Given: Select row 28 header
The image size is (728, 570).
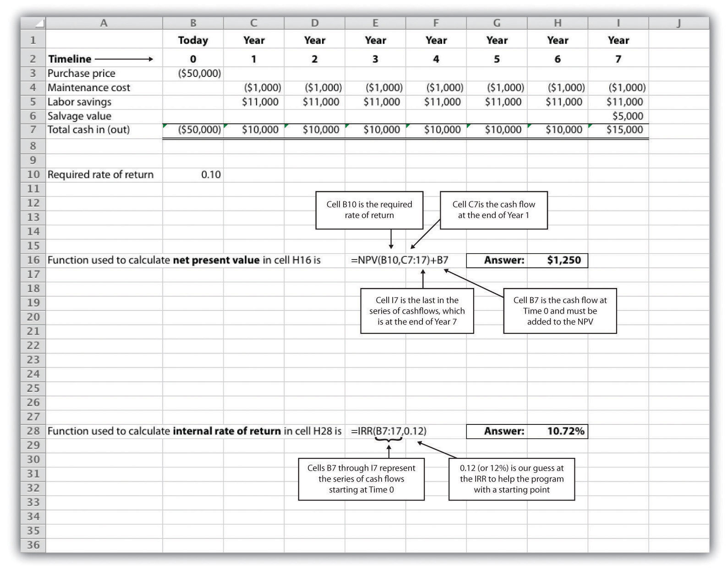Looking at the screenshot, I should (x=33, y=431).
